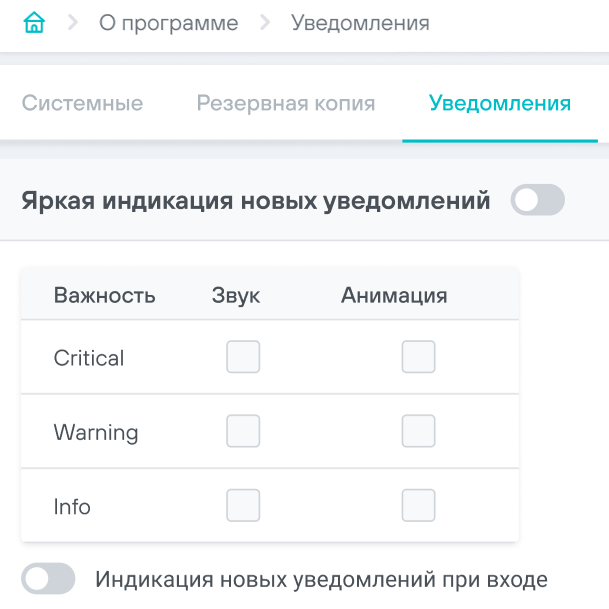Click chevron separator before 'Уведомления' breadcrumb
The height and width of the screenshot is (609, 609).
click(265, 23)
